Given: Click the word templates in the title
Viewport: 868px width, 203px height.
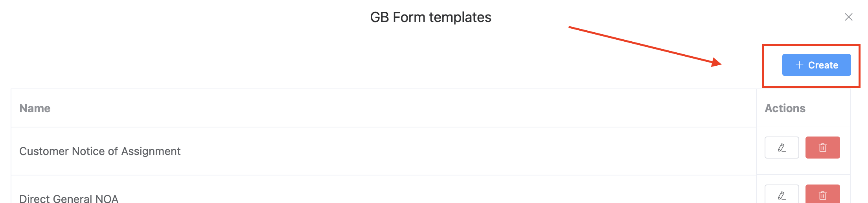Looking at the screenshot, I should coord(460,17).
